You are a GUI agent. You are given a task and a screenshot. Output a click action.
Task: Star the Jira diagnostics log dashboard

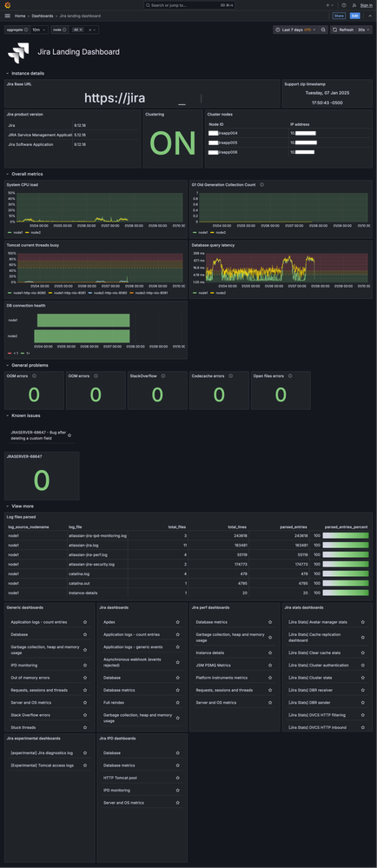coord(85,752)
